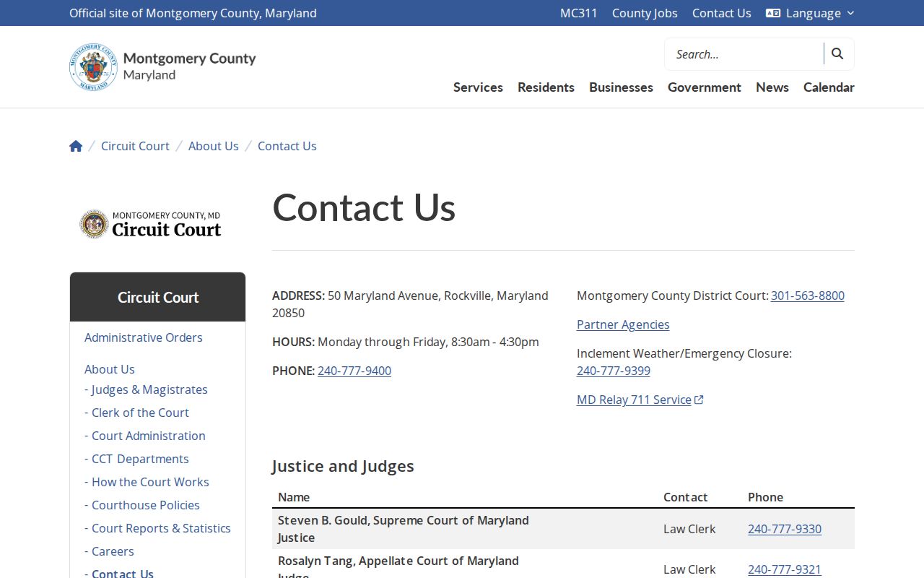
Task: Click Rosalyn Tang phone 240-777-9321
Action: 785,569
